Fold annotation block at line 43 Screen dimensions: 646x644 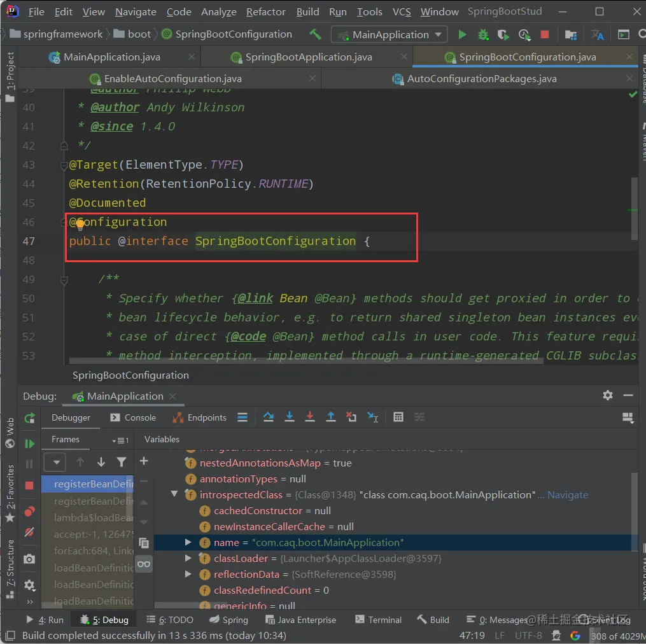point(64,165)
